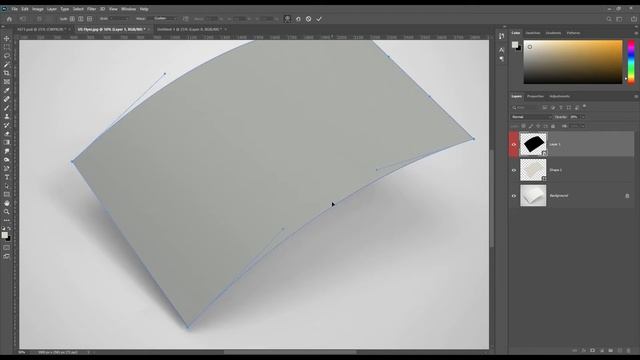Viewport: 640px width, 360px height.
Task: Select the Frame tool
Action: pos(7,82)
